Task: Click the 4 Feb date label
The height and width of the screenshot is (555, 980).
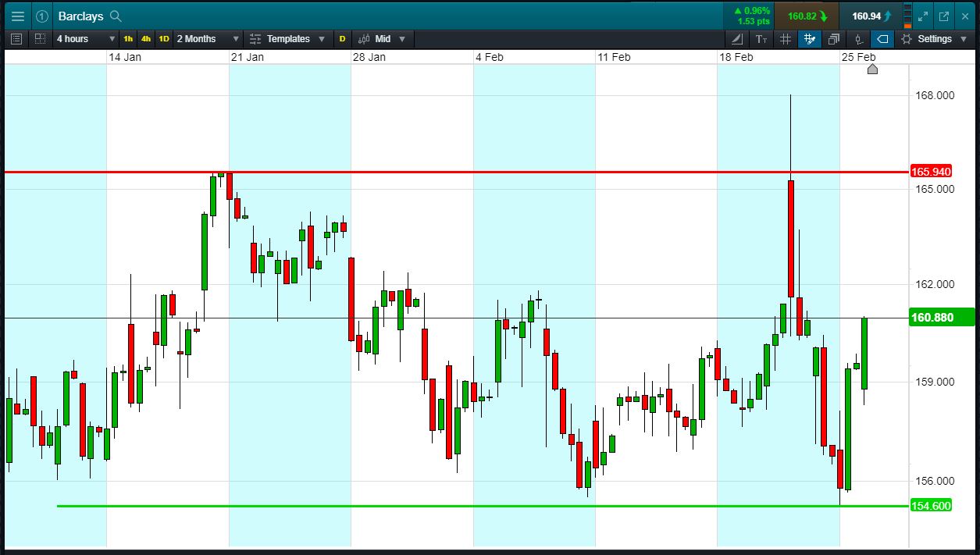Action: (490, 57)
